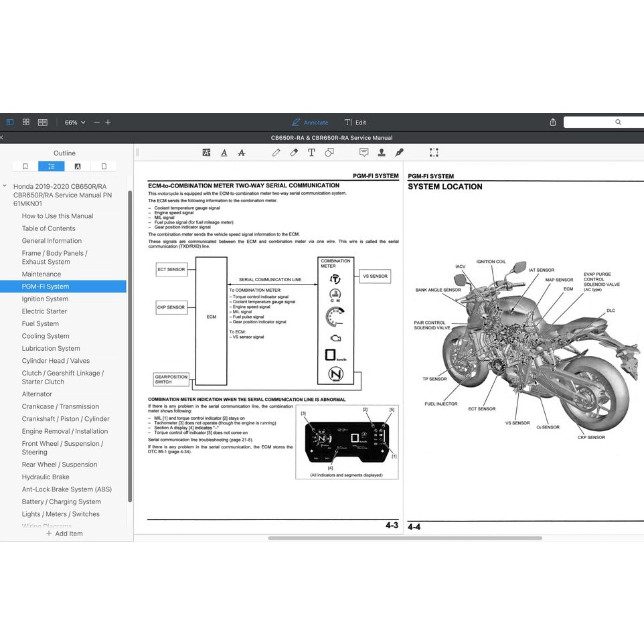Image resolution: width=644 pixels, height=644 pixels.
Task: Select the signature pen tool
Action: coord(399,153)
